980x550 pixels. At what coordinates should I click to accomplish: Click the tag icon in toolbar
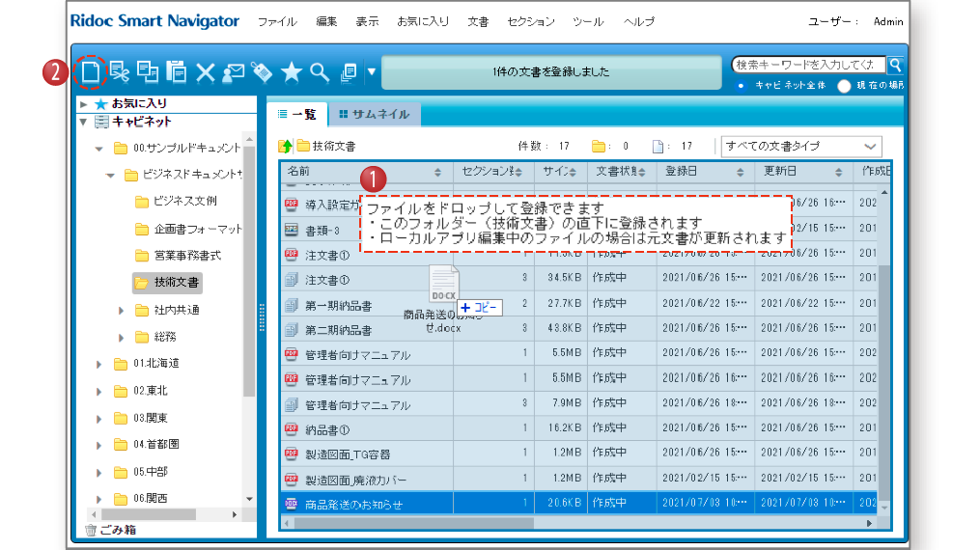click(x=261, y=71)
